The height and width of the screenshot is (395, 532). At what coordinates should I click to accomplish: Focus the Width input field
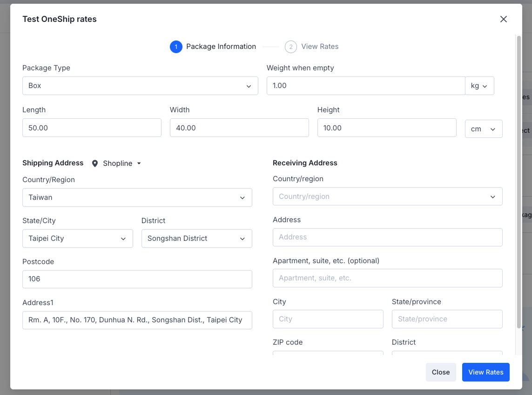point(239,128)
